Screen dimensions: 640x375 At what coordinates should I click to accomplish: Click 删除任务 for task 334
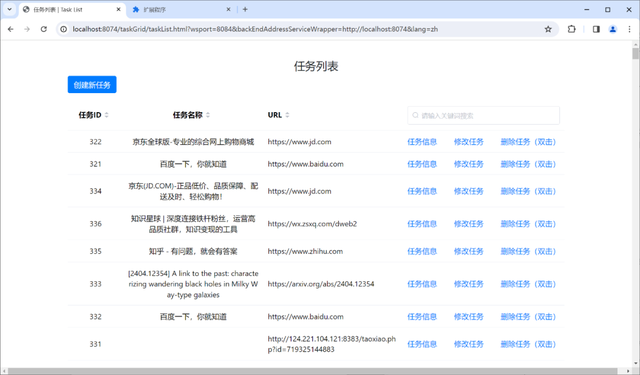pyautogui.click(x=528, y=191)
